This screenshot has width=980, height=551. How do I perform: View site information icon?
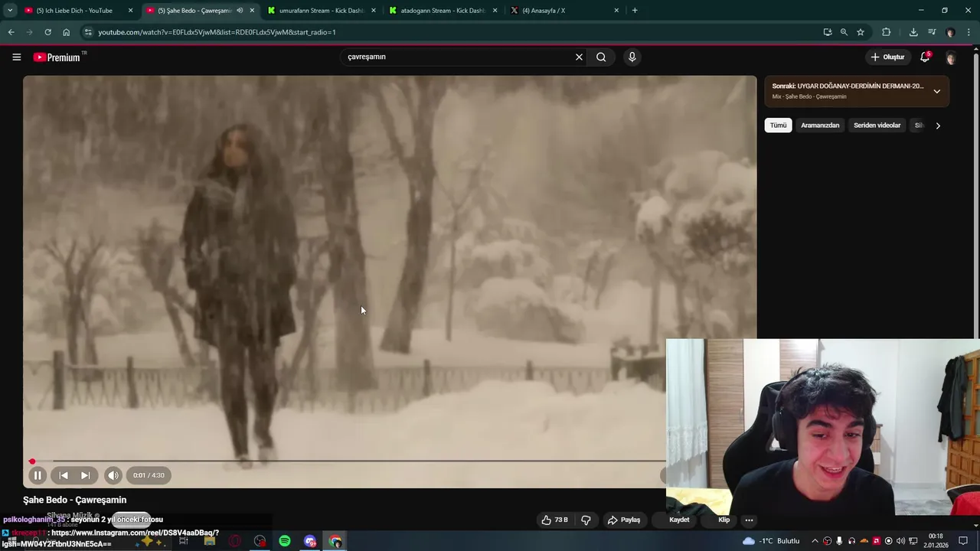tap(88, 32)
